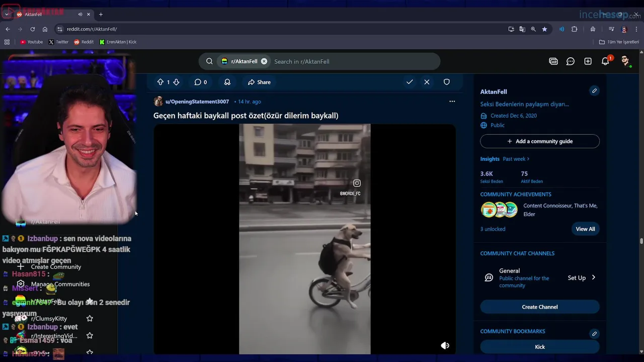The height and width of the screenshot is (362, 644).
Task: Click the Share button on the post
Action: click(259, 82)
